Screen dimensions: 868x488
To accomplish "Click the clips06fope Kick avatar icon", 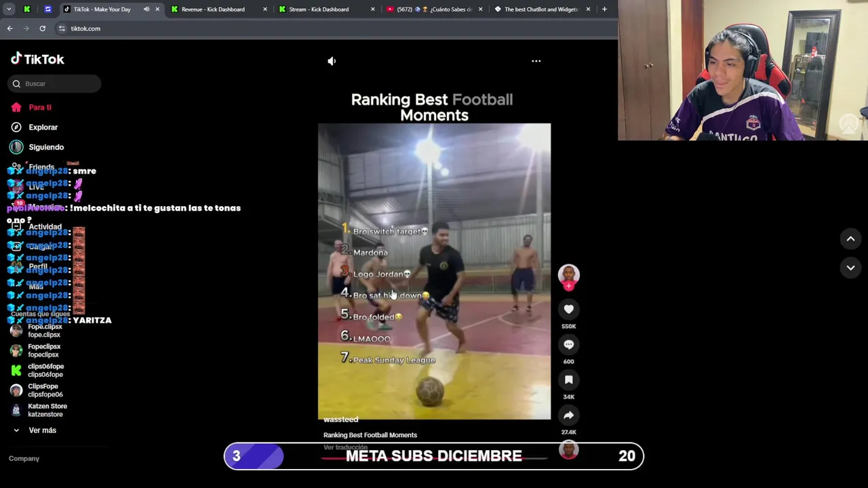I will tap(16, 370).
